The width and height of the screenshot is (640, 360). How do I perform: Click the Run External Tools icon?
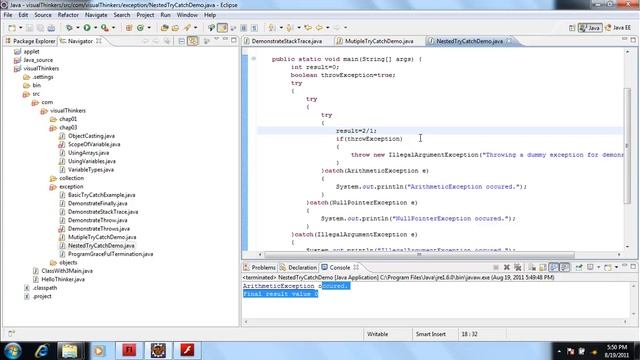[104, 28]
